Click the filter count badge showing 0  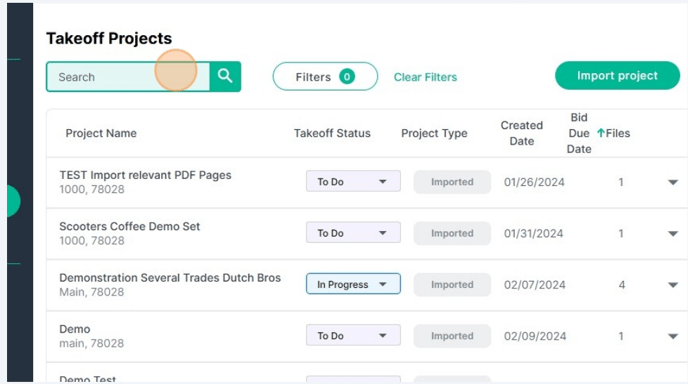tap(347, 77)
